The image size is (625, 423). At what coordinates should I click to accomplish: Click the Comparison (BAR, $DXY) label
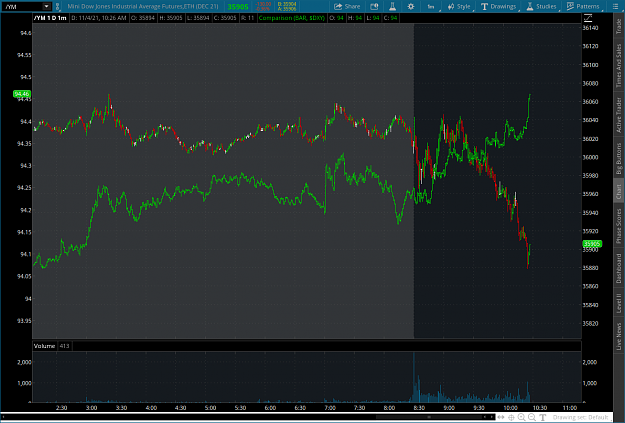click(292, 18)
